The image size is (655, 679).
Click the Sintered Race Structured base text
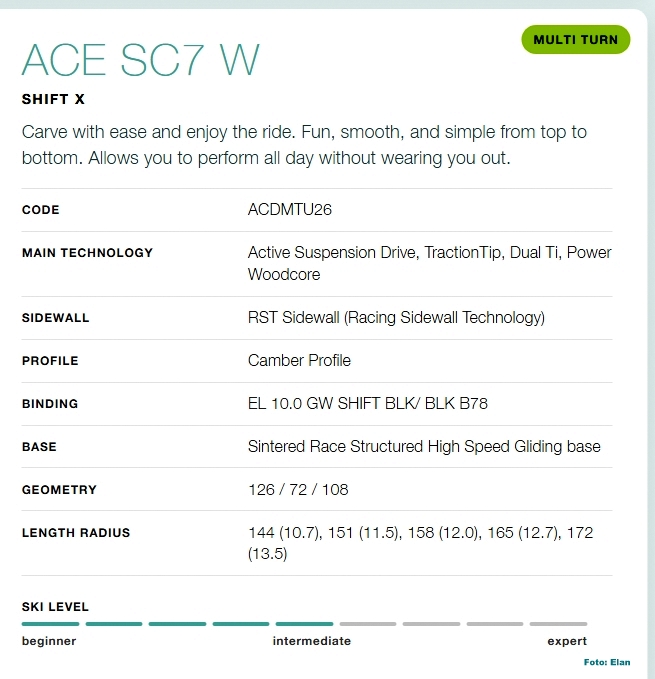424,447
